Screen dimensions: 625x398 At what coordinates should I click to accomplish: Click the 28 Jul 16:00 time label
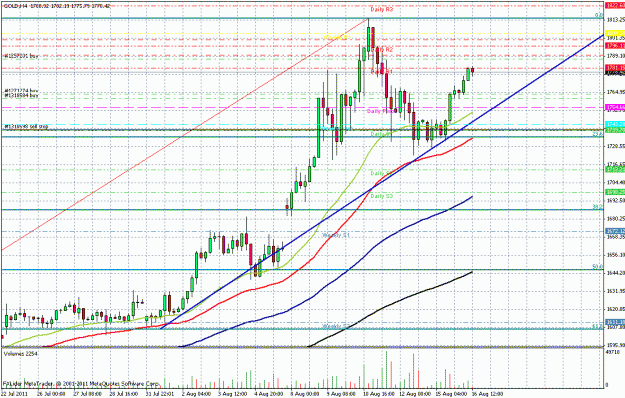124,394
